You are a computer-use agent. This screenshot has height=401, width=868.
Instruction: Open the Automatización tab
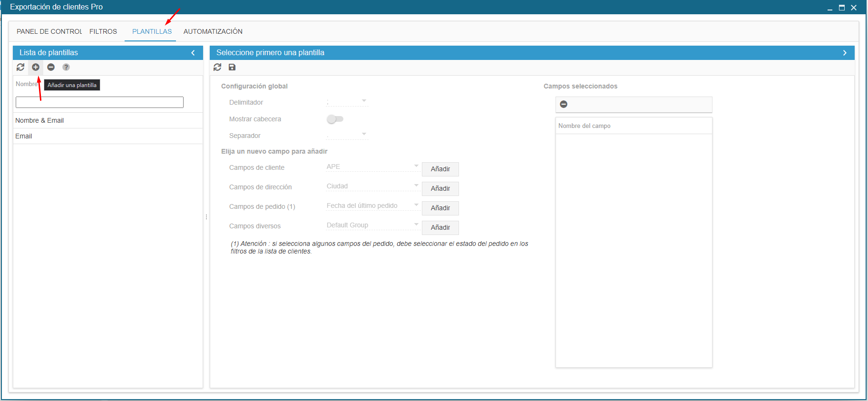click(x=213, y=31)
